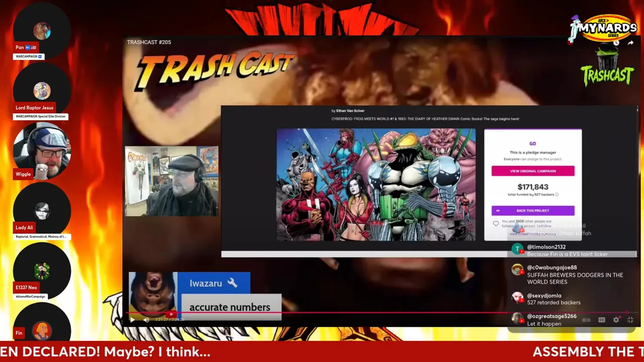
Task: Click the Share arrow icon on the video
Action: (x=630, y=43)
